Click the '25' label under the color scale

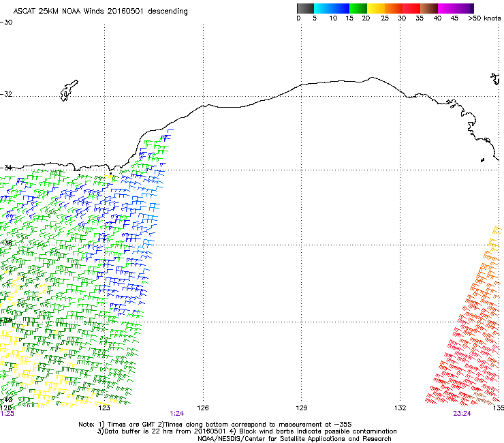pyautogui.click(x=385, y=18)
